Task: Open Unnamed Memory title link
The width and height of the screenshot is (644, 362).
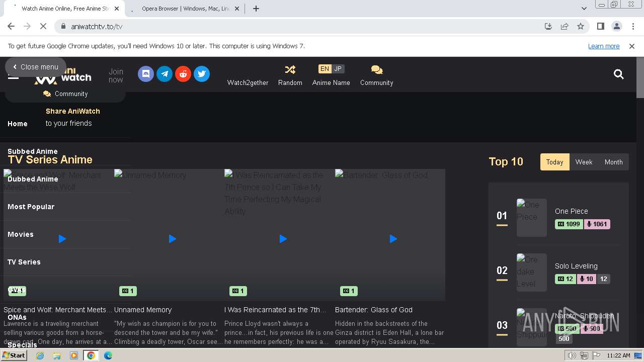Action: pyautogui.click(x=143, y=310)
